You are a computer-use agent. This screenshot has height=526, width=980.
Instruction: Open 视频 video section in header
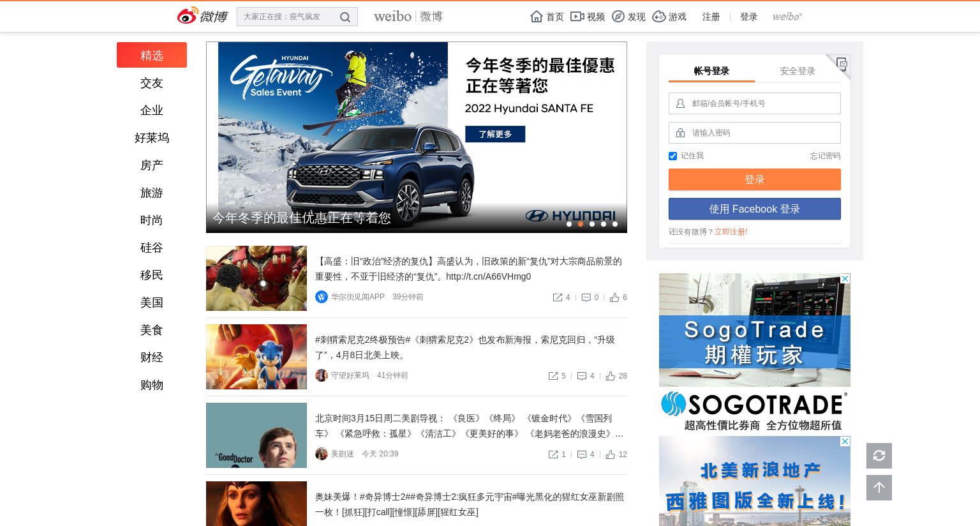588,17
